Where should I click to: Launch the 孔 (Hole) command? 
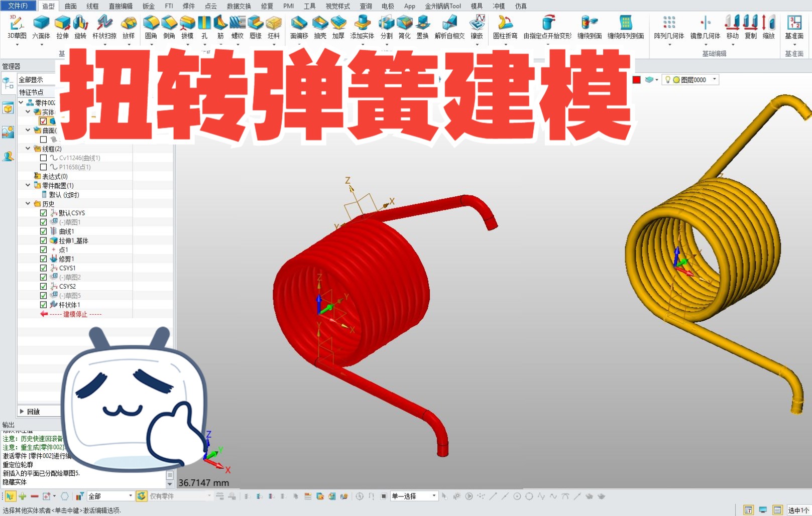(x=204, y=28)
